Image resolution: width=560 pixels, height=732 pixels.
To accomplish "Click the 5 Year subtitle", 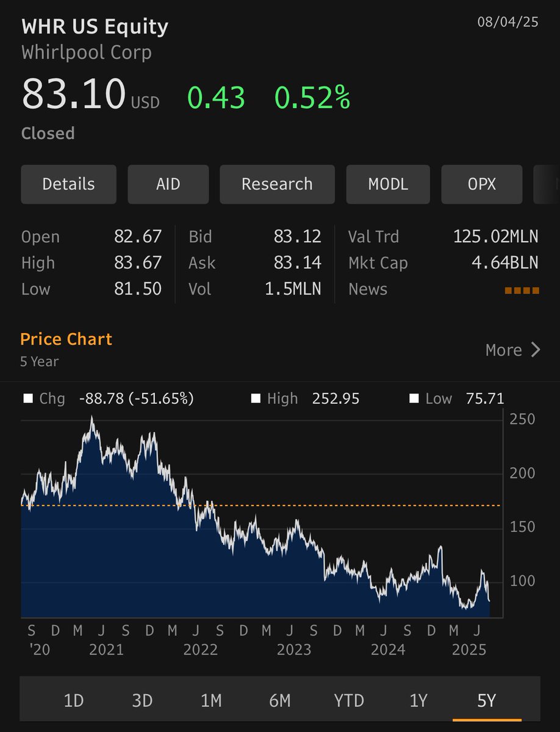I will [40, 362].
